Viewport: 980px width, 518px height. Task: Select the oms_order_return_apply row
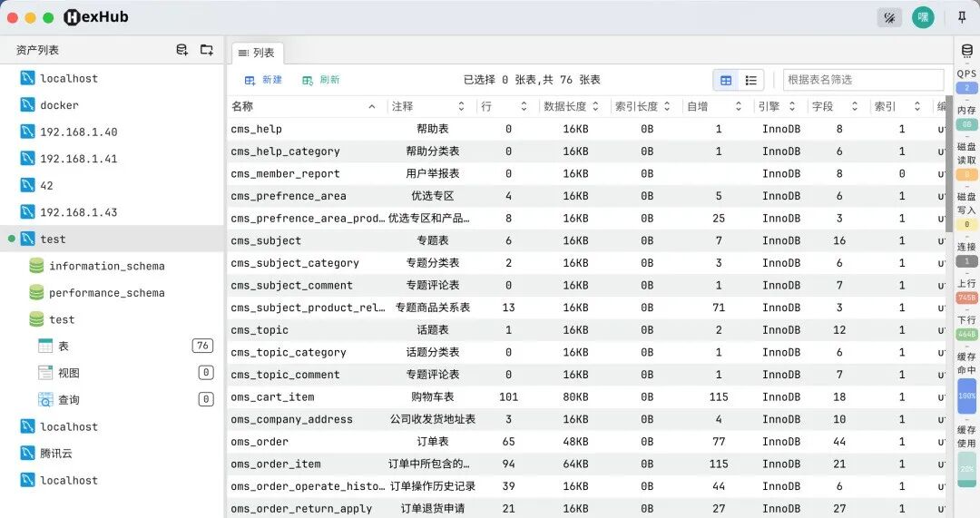pyautogui.click(x=585, y=509)
